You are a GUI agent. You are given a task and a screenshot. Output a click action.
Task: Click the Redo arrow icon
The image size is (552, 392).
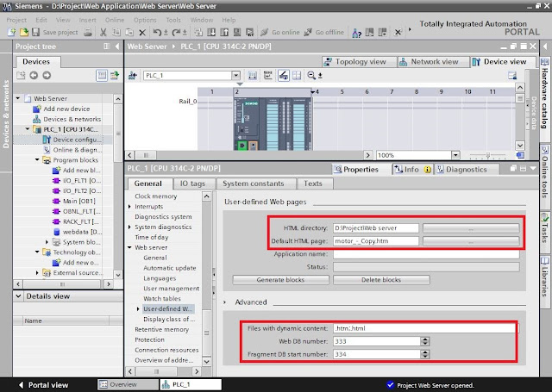(x=176, y=33)
